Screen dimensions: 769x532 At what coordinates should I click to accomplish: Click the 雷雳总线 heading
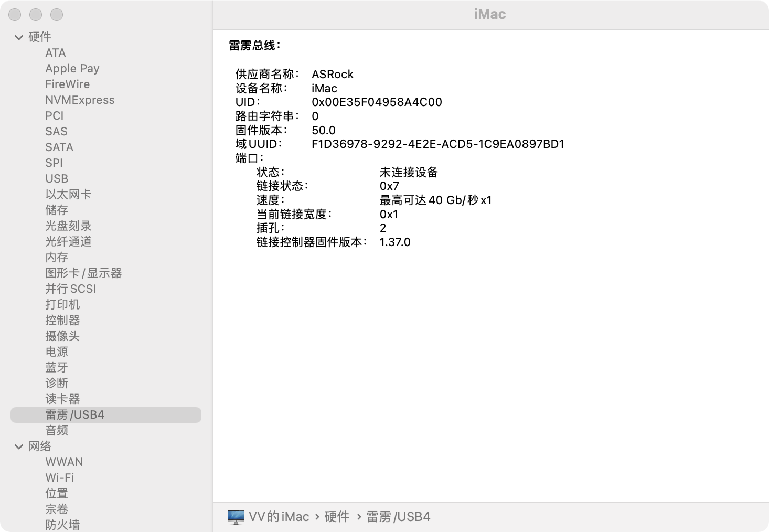point(254,46)
